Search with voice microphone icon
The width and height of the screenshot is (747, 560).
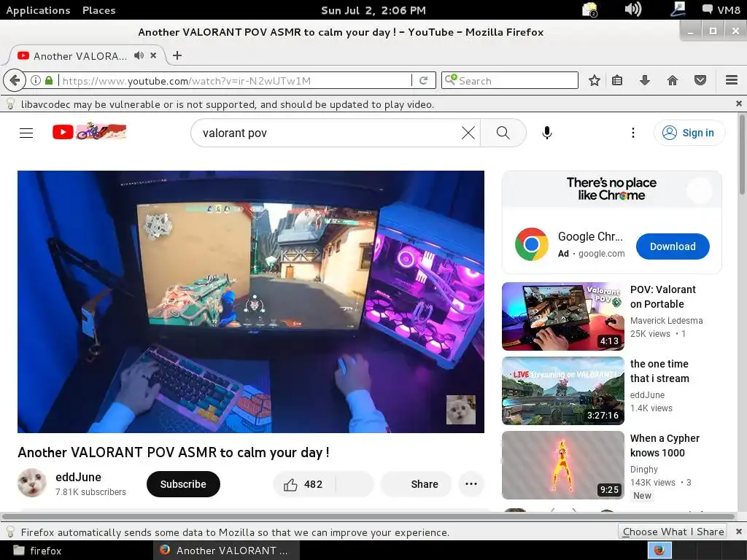(547, 133)
